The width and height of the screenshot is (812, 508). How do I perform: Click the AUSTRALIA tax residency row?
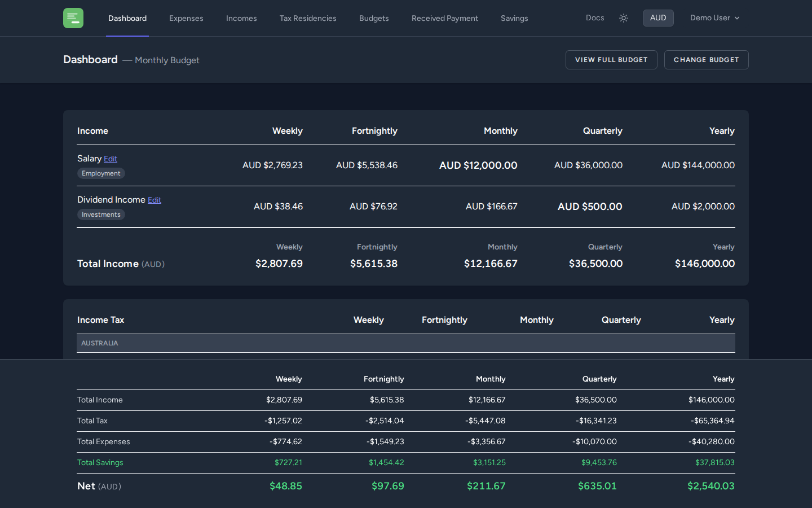(406, 343)
